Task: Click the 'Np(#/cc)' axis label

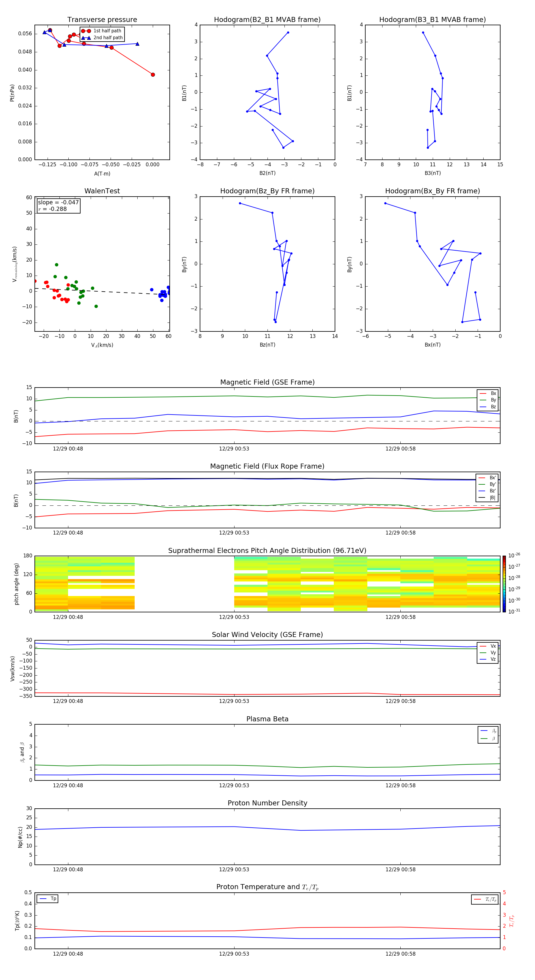Action: pyautogui.click(x=20, y=837)
